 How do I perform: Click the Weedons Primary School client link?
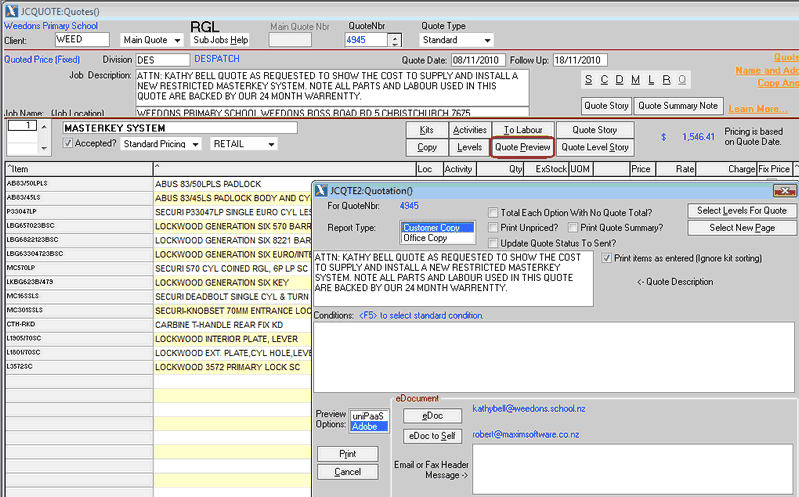click(x=51, y=25)
